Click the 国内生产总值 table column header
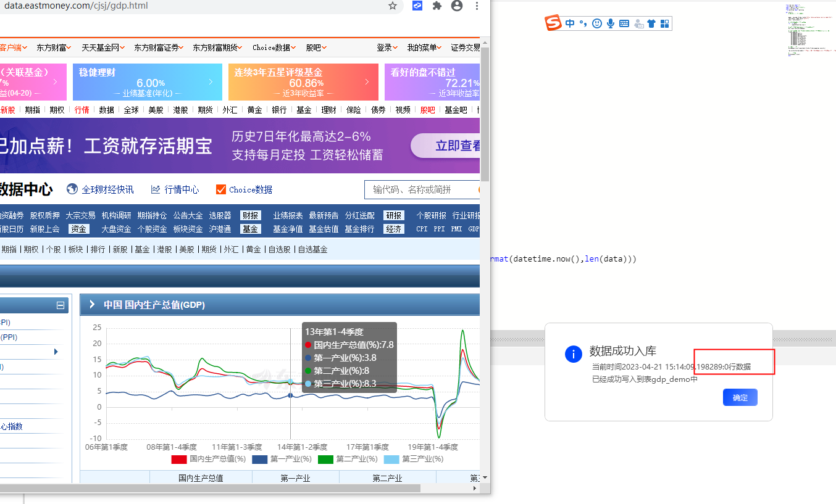836x504 pixels. 201,477
